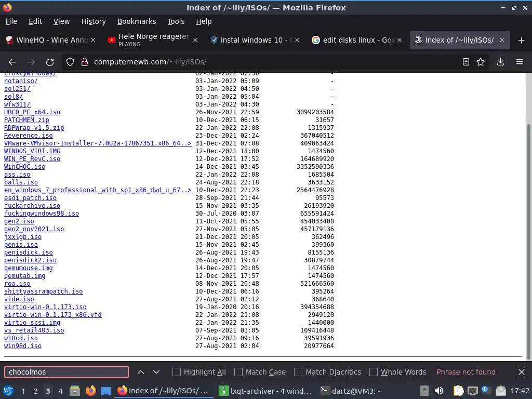
Task: Open the vs_retail403.iso link
Action: point(34,330)
